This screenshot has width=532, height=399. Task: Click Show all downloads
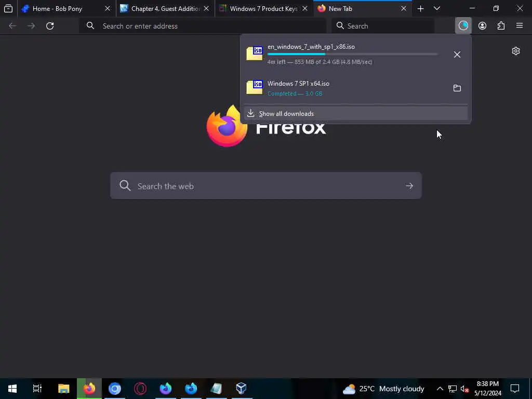click(x=355, y=113)
